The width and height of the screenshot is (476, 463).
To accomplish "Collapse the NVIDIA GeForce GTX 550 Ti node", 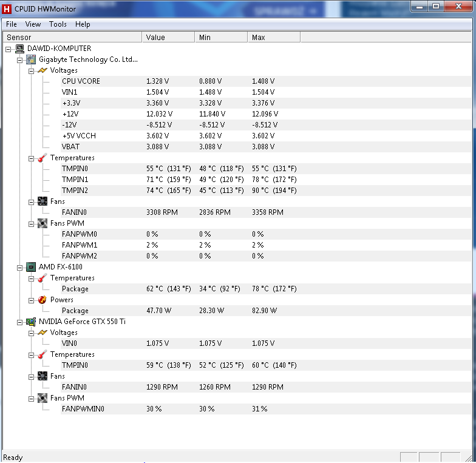I will [x=19, y=322].
